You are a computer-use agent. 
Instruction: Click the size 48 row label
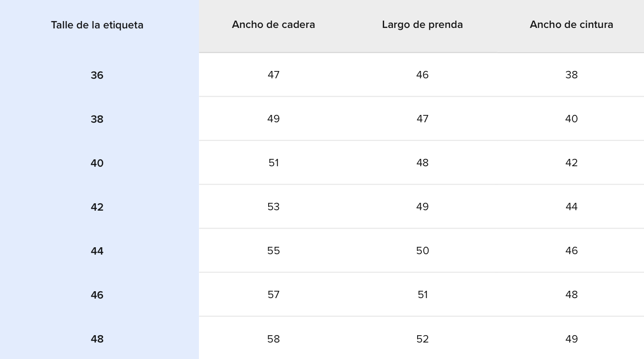point(97,339)
